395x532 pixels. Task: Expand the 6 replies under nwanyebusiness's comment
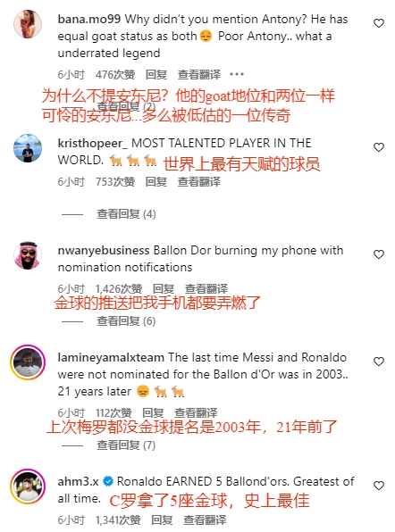pyautogui.click(x=126, y=321)
